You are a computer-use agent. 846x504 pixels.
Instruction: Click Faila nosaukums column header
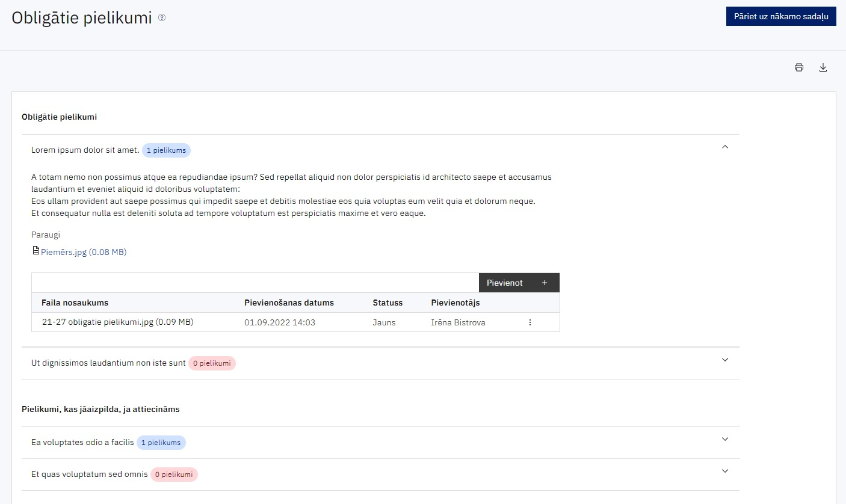click(75, 303)
